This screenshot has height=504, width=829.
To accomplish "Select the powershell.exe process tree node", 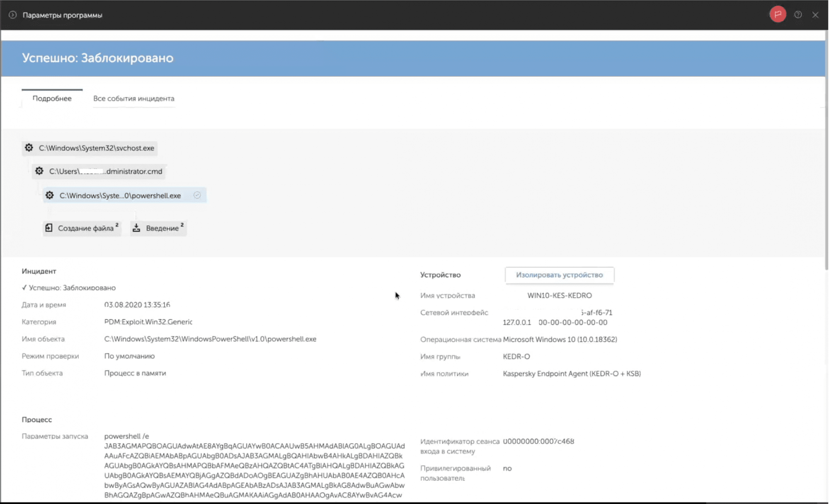I will [x=120, y=195].
